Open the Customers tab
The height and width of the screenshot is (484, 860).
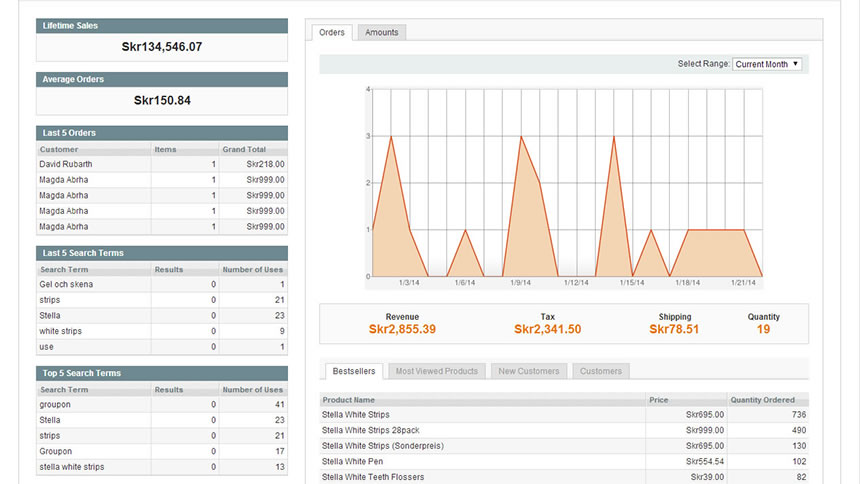tap(601, 371)
